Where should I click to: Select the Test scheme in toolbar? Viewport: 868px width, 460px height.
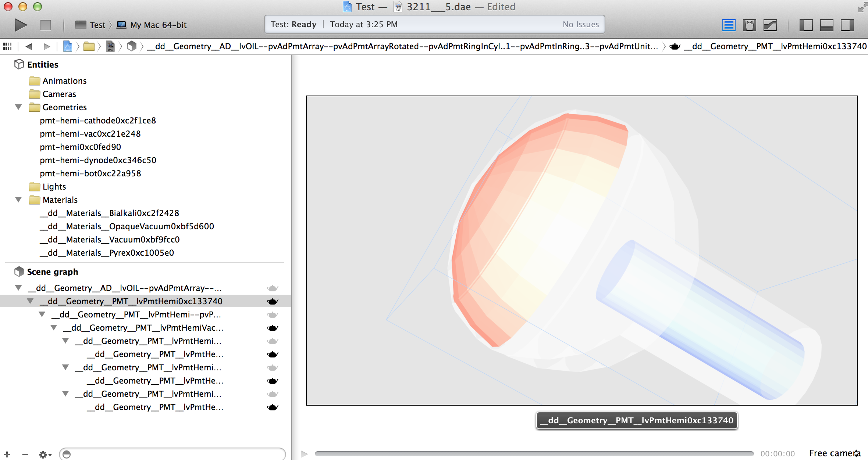90,25
